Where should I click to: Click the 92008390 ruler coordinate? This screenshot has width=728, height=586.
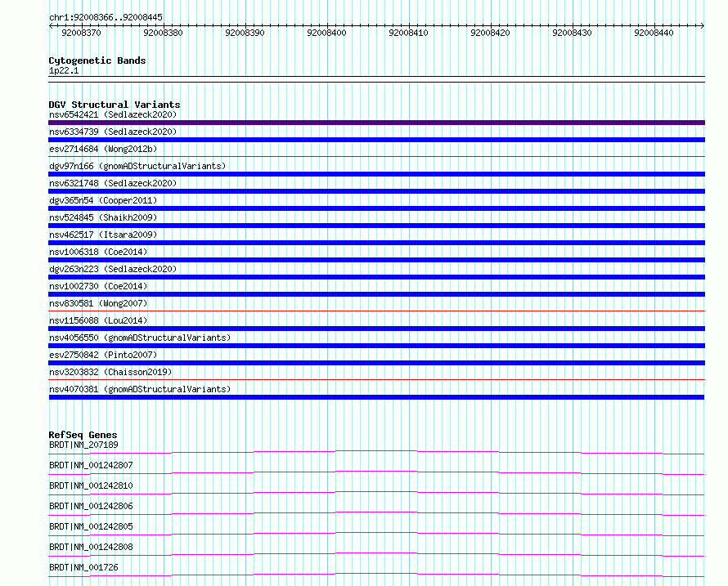245,33
